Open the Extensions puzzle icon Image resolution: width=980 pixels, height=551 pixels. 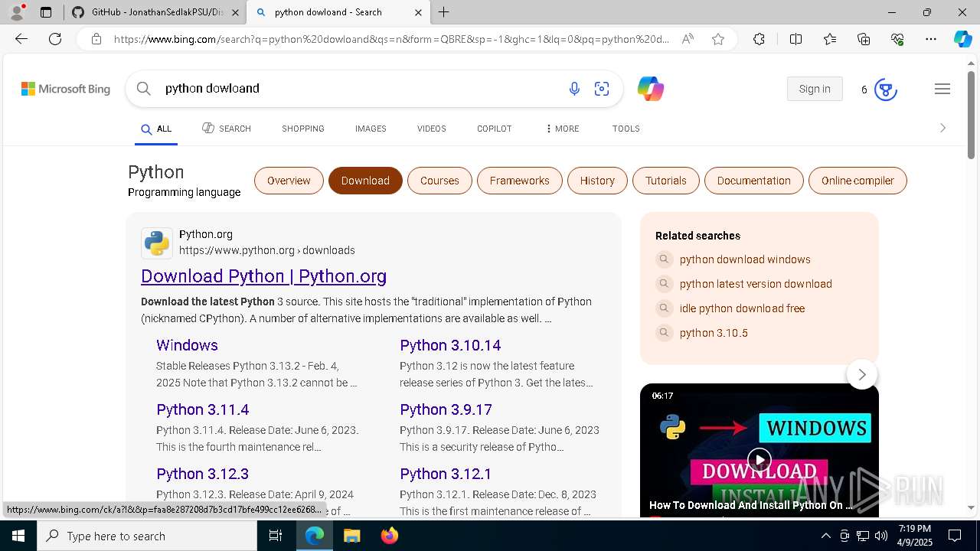pyautogui.click(x=759, y=39)
